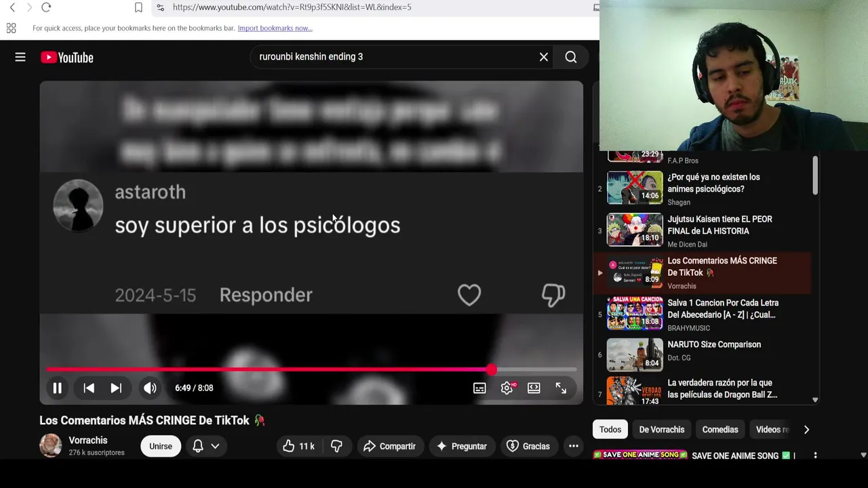Join the channel with Unirse
Image resolution: width=868 pixels, height=488 pixels.
click(x=161, y=446)
